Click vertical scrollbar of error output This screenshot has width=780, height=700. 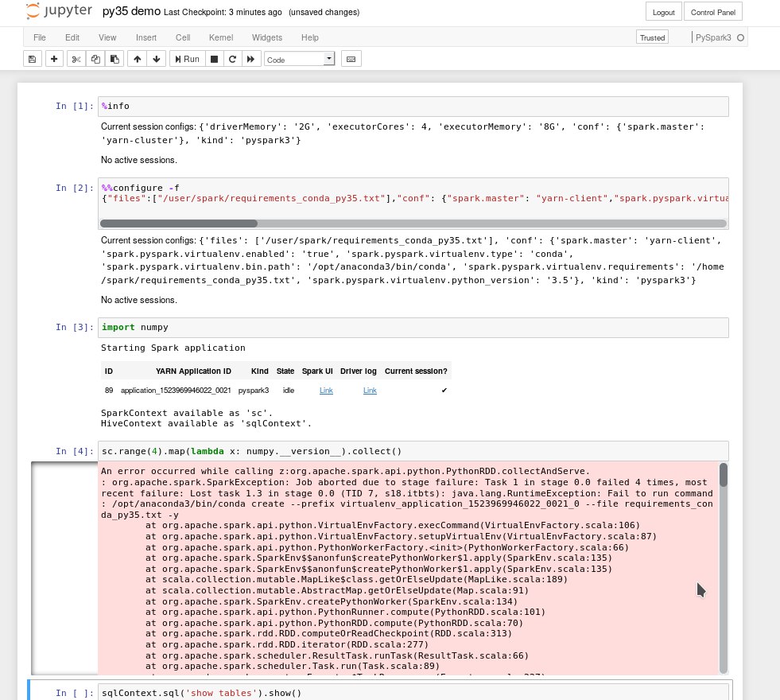[724, 475]
